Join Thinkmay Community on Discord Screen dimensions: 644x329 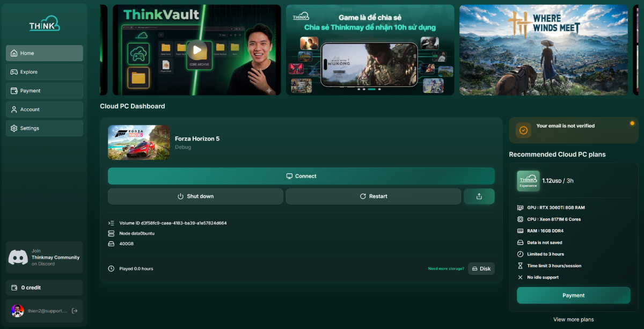[x=45, y=257]
